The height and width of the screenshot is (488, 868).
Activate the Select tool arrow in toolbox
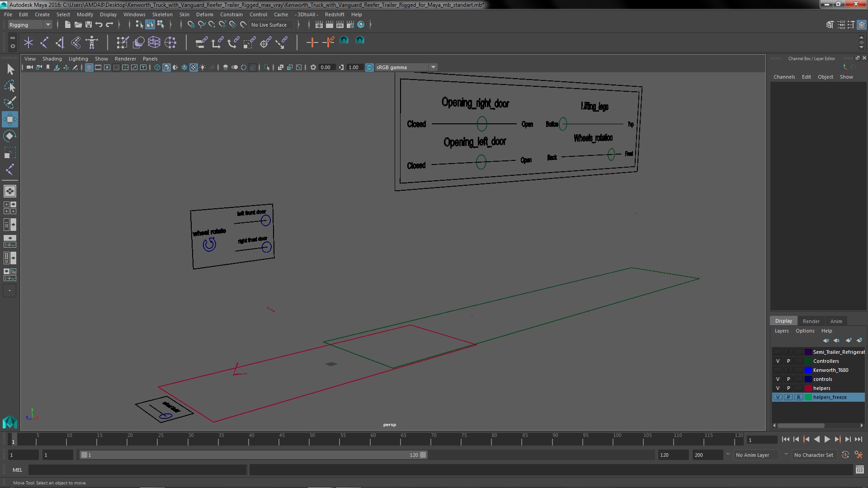coord(10,69)
